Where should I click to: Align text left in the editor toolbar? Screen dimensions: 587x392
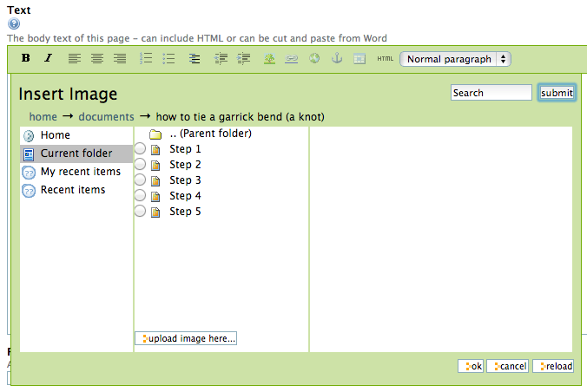pyautogui.click(x=75, y=58)
